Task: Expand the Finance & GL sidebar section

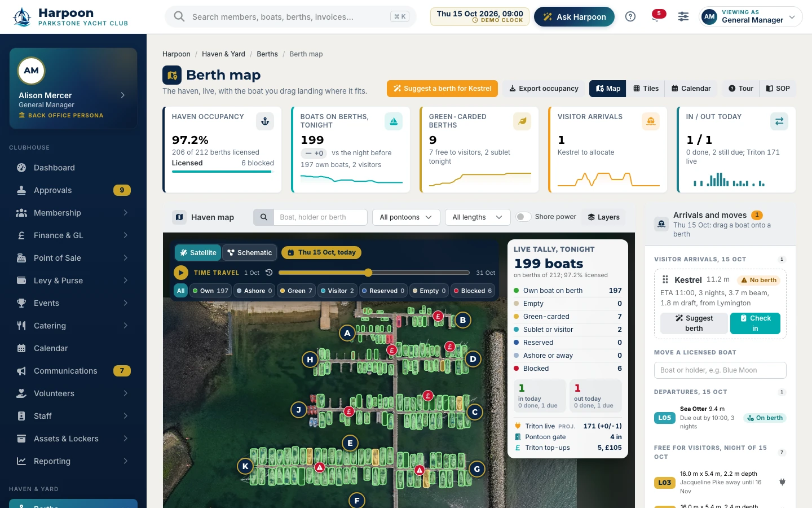Action: [x=73, y=235]
